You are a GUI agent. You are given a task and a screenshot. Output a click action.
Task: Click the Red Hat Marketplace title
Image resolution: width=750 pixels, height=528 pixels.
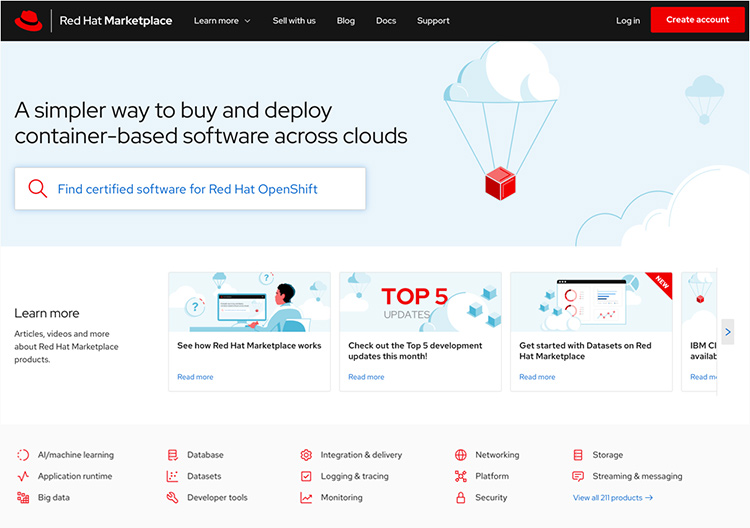(x=115, y=21)
